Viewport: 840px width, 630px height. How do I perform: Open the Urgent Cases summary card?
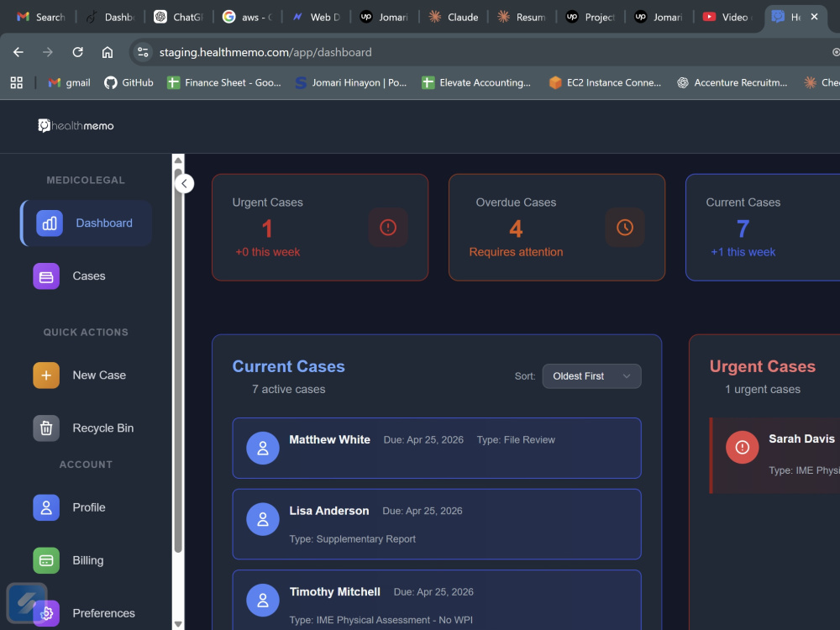[320, 227]
